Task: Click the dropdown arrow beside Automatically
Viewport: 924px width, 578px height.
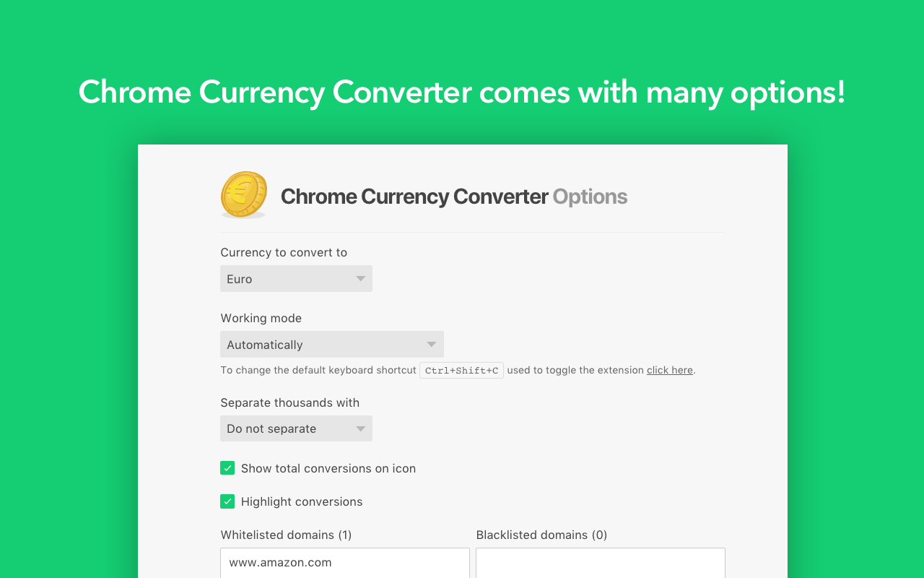Action: coord(431,344)
